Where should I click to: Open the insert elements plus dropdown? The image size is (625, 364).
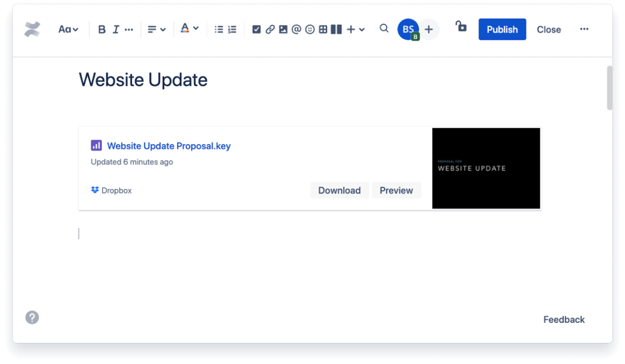[354, 29]
